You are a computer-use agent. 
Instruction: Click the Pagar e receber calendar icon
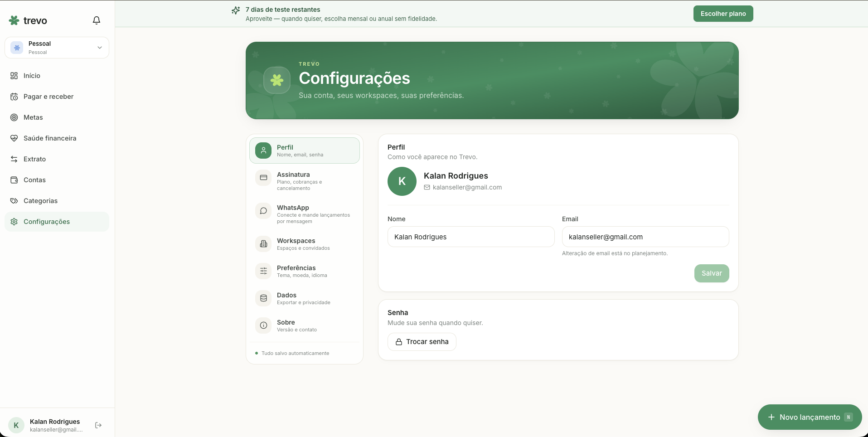coord(14,97)
